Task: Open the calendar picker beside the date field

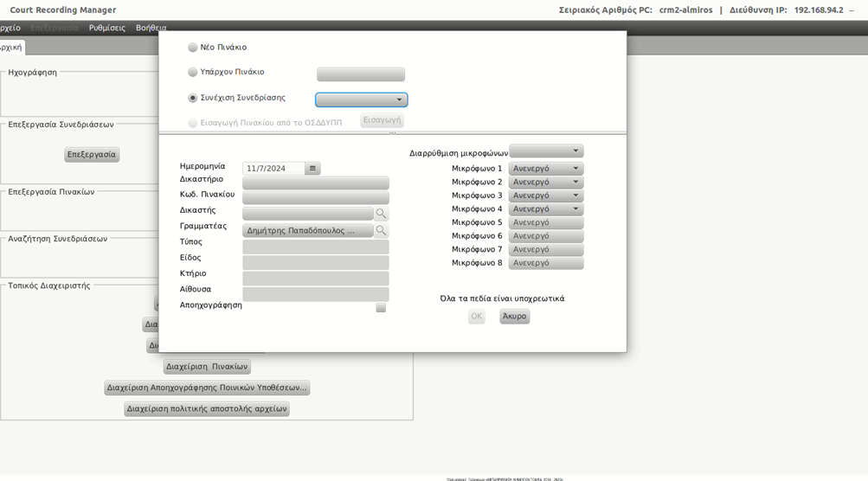Action: pyautogui.click(x=312, y=169)
